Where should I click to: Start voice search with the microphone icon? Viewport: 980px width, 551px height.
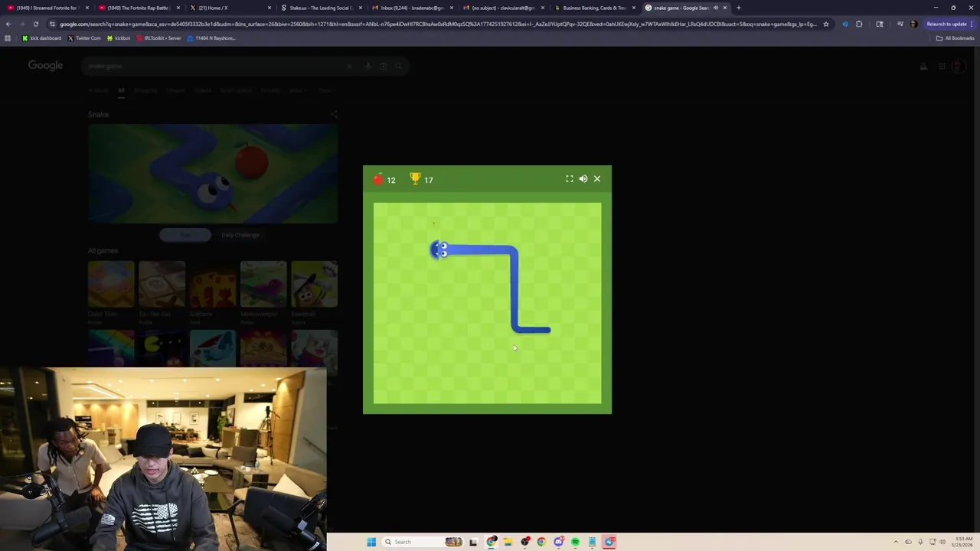click(368, 66)
